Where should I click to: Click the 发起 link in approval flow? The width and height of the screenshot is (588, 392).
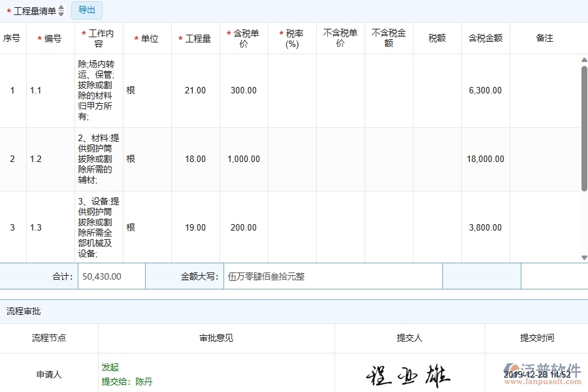(x=110, y=367)
